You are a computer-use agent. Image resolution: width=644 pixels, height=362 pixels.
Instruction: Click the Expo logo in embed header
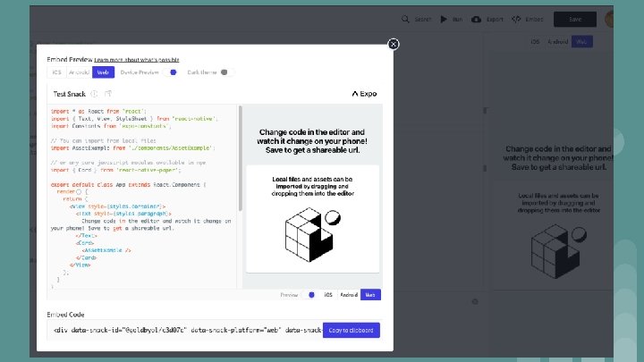click(x=364, y=94)
